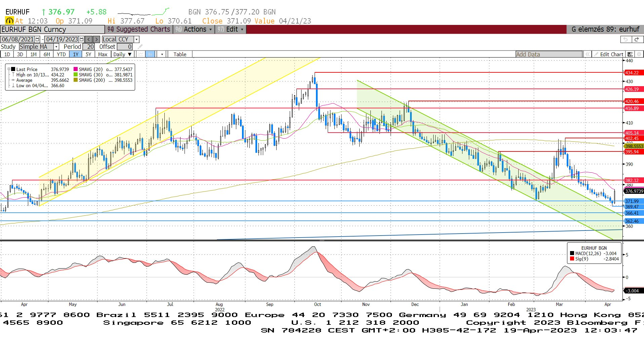
Task: Select the YTD range tab
Action: [x=61, y=54]
